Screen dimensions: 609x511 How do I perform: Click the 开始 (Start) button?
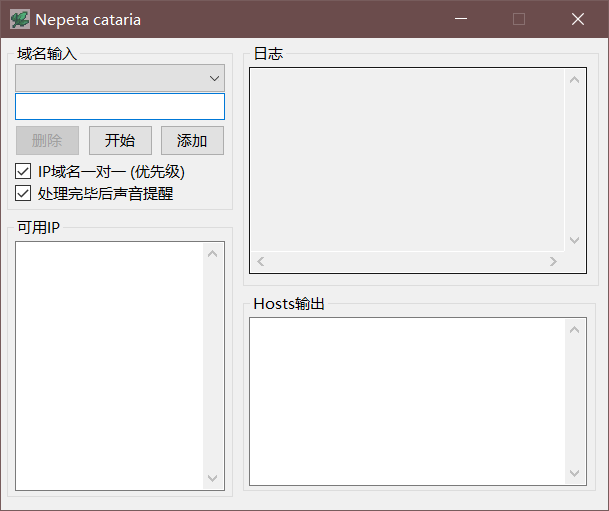(120, 141)
